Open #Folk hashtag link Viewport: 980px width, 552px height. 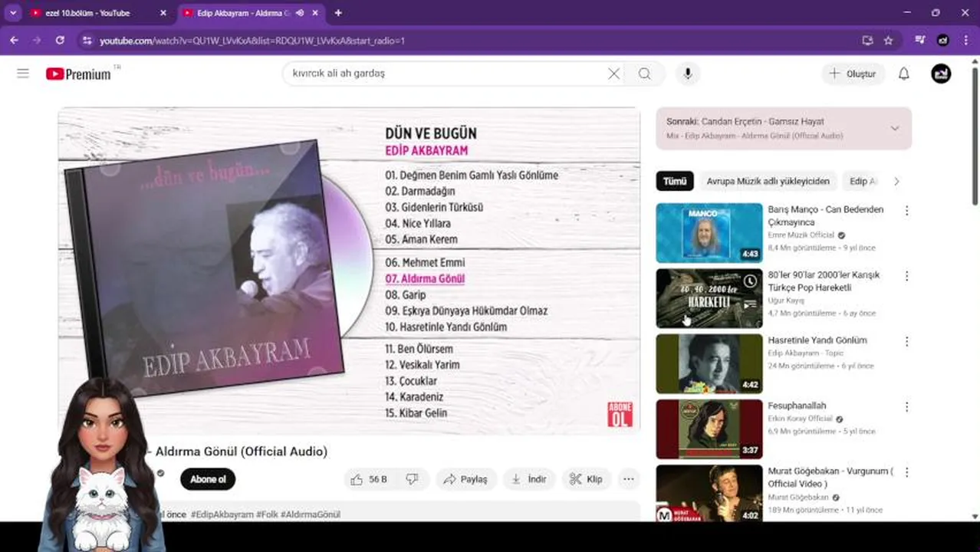[267, 514]
